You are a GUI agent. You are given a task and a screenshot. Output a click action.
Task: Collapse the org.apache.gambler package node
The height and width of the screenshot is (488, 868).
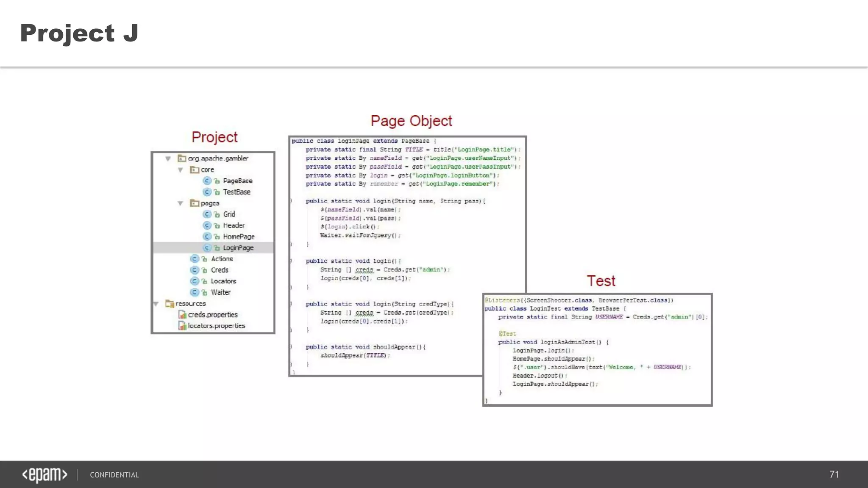(x=168, y=159)
